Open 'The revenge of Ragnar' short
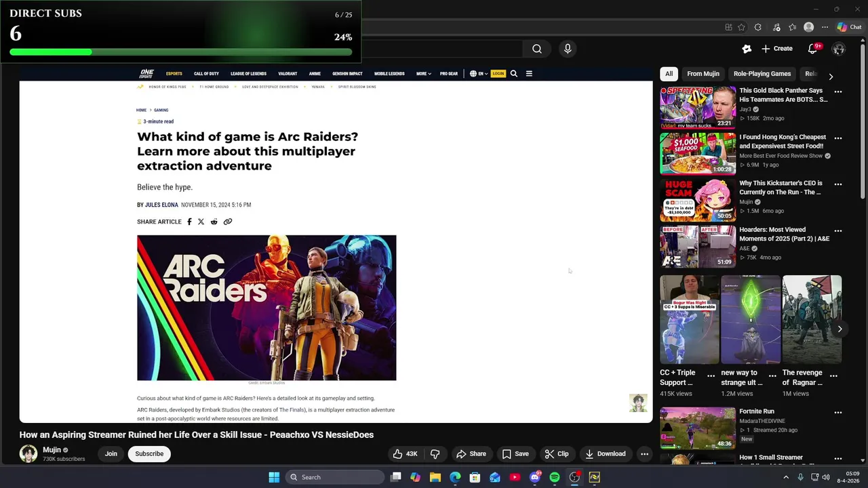 pyautogui.click(x=812, y=320)
